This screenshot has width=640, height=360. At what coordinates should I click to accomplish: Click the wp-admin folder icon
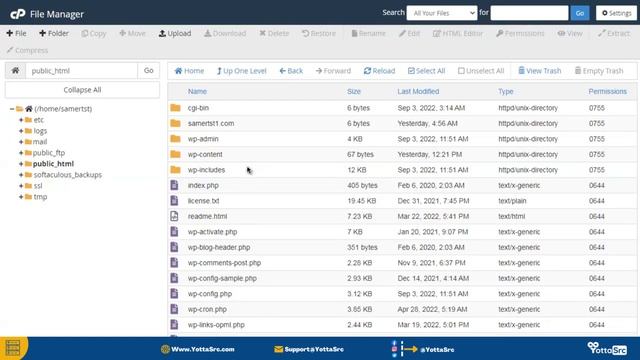tap(176, 139)
